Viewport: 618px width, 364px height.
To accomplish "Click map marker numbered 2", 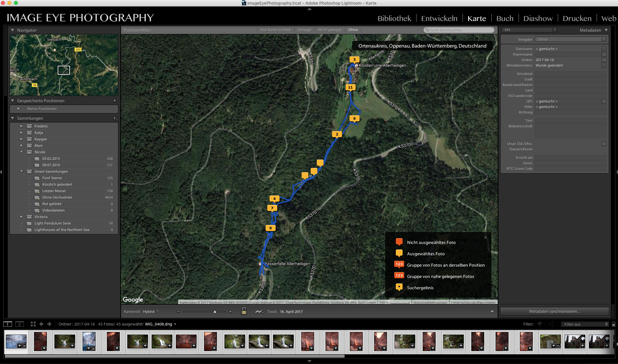I will coord(337,135).
